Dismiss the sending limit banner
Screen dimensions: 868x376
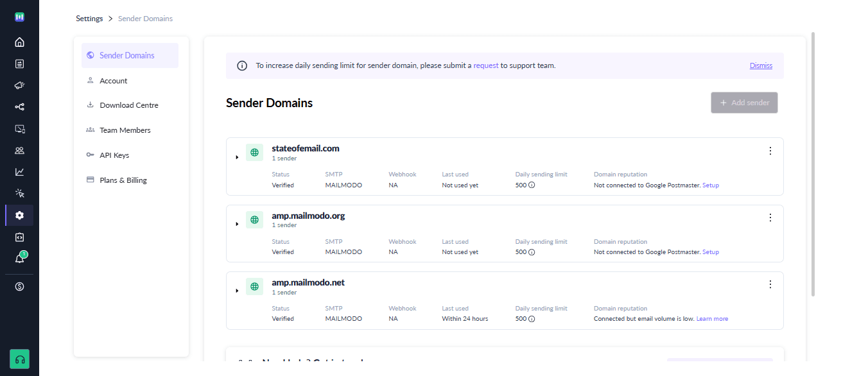[761, 65]
